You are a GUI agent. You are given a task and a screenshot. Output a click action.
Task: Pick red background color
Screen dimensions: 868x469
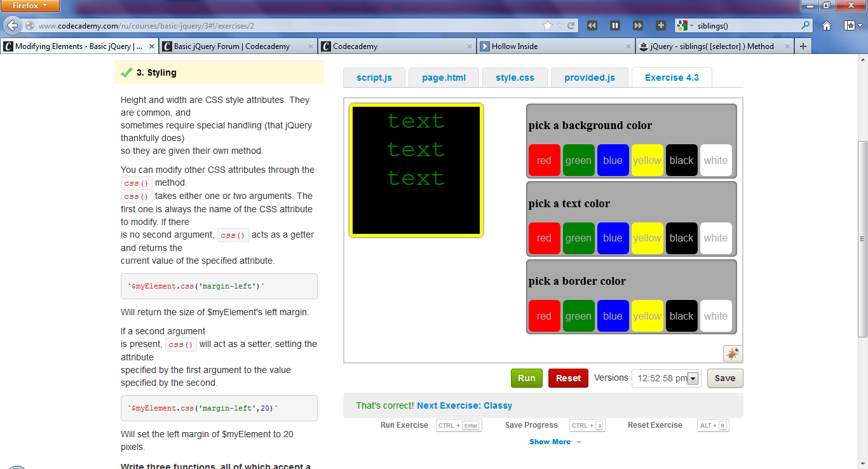click(x=545, y=160)
